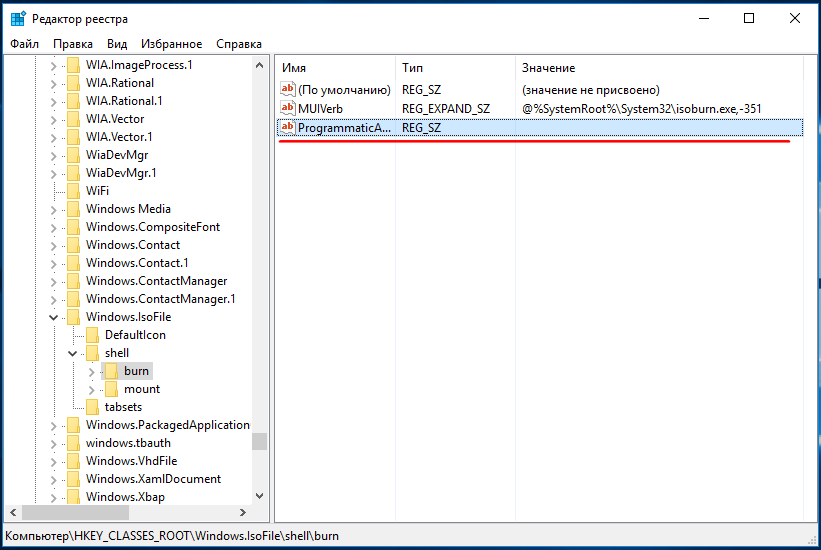This screenshot has height=550, width=821.
Task: Open the Правка menu
Action: [73, 44]
